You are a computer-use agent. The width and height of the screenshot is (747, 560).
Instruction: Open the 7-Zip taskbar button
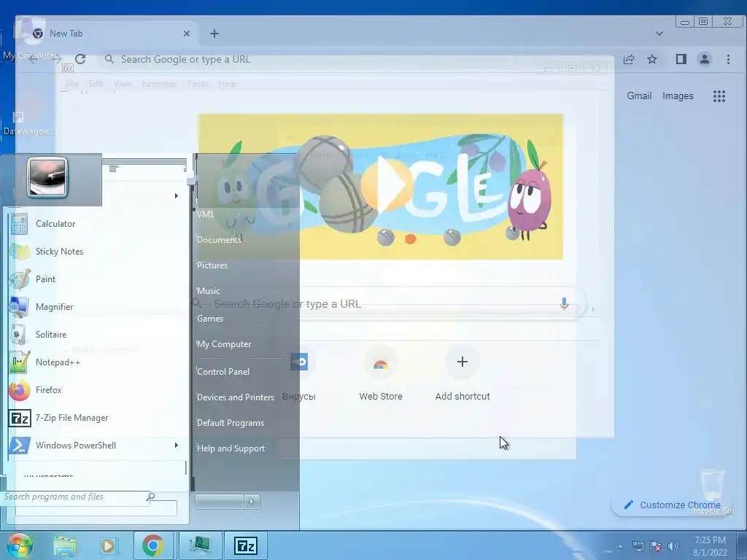[246, 545]
